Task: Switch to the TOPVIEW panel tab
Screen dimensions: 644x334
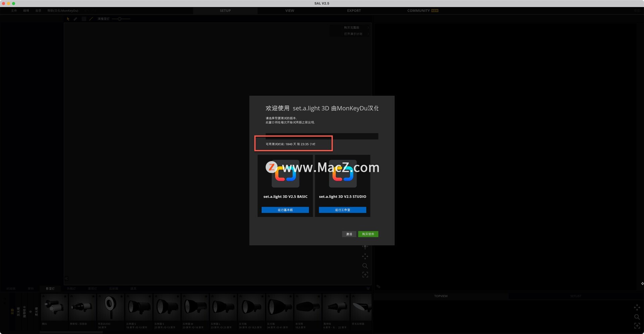Action: [x=441, y=296]
